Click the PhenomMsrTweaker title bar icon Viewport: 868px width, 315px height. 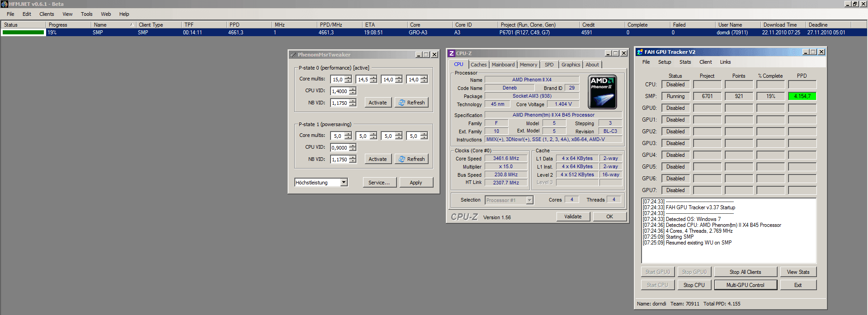293,55
